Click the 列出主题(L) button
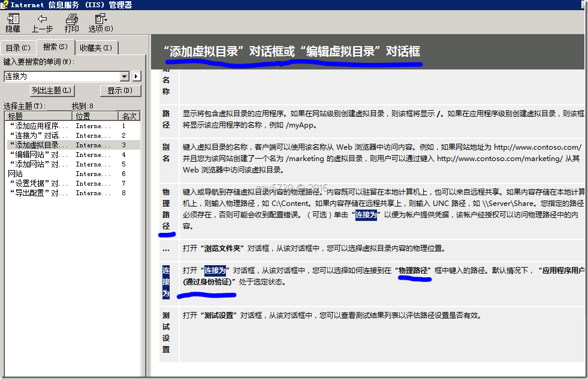This screenshot has width=588, height=379. point(52,90)
